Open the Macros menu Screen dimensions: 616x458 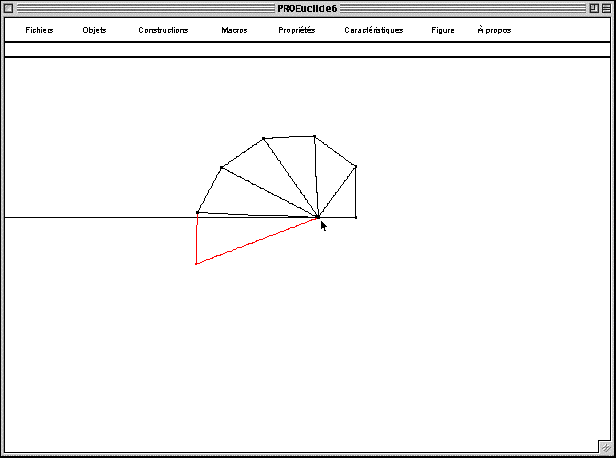234,30
